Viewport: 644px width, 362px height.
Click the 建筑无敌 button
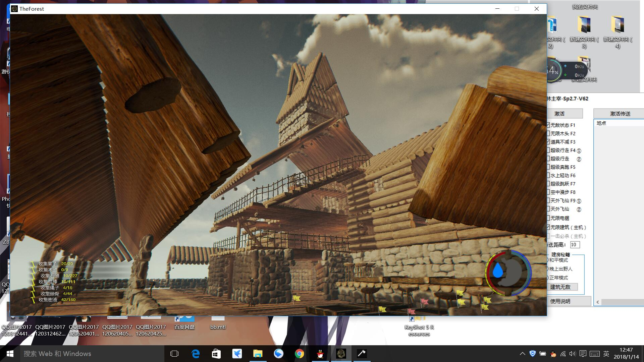tap(562, 287)
